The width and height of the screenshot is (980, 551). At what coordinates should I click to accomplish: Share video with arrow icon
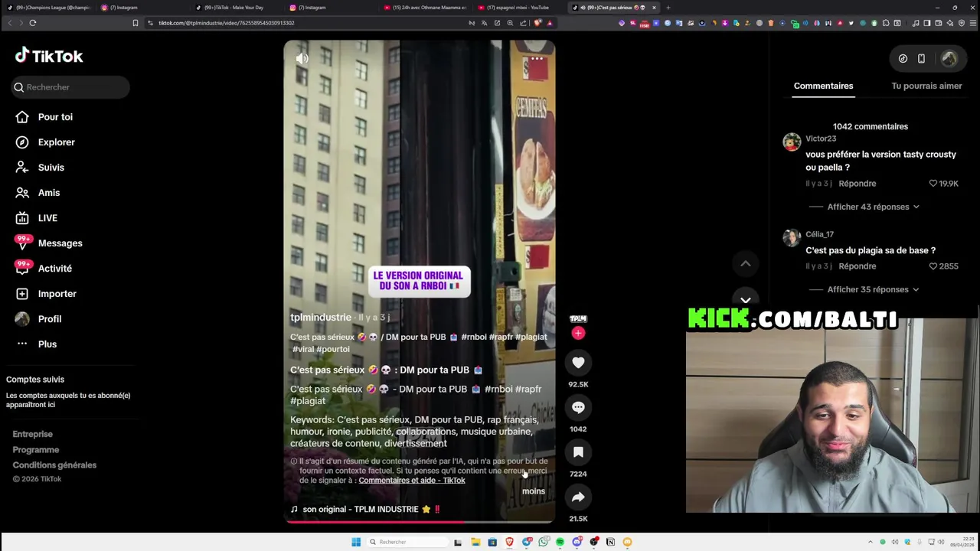[578, 497]
